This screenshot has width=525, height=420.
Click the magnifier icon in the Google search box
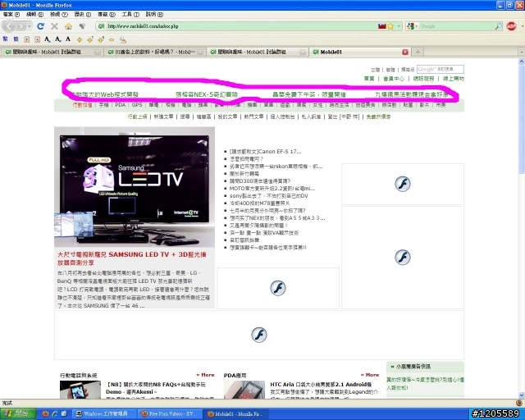[498, 26]
